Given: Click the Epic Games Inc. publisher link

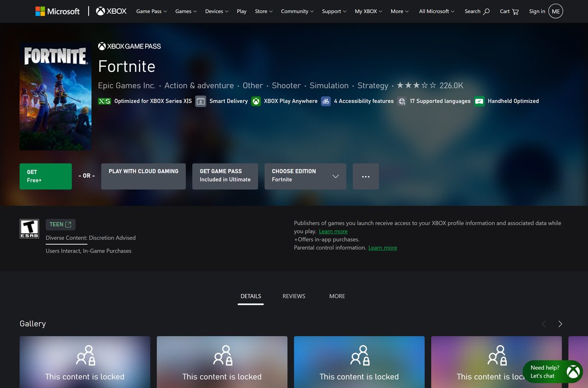Looking at the screenshot, I should coord(126,85).
